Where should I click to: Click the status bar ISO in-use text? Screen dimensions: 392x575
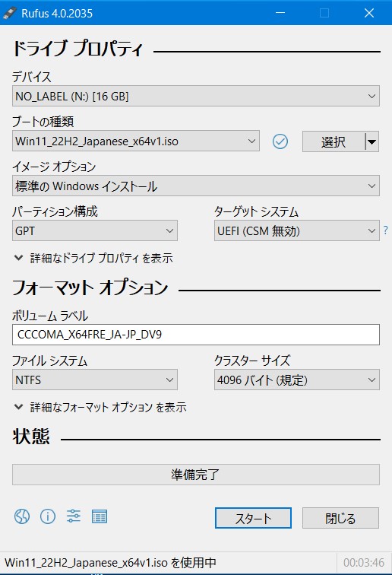tap(110, 563)
